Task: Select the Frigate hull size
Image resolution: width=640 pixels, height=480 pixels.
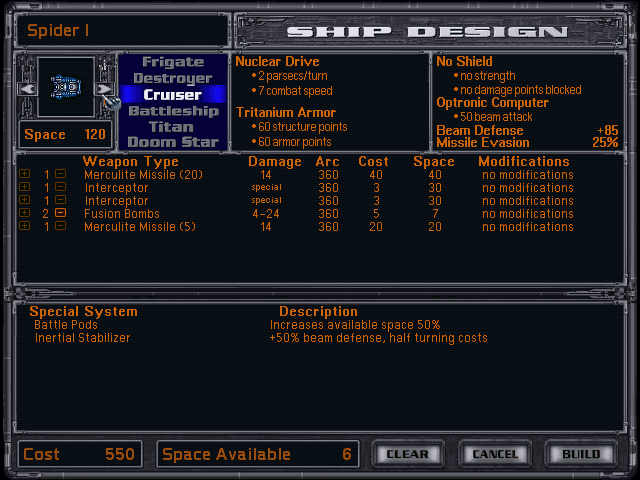Action: (x=172, y=62)
